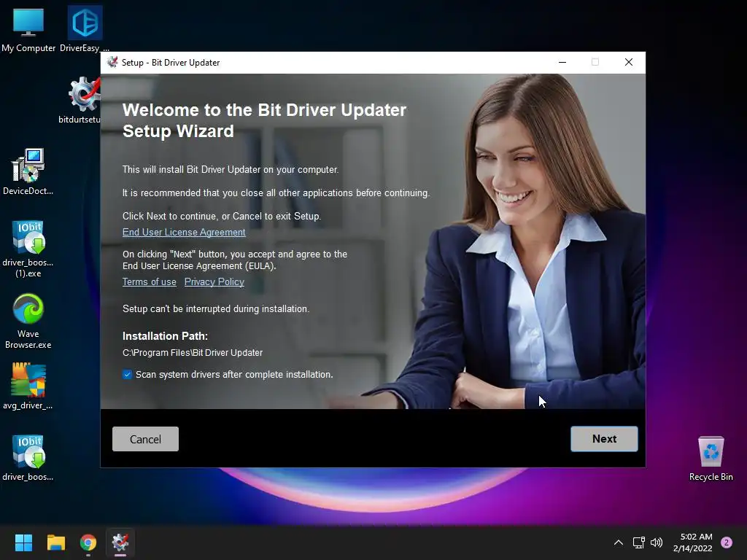
Task: Close the Bit Driver Updater setup window
Action: 629,63
